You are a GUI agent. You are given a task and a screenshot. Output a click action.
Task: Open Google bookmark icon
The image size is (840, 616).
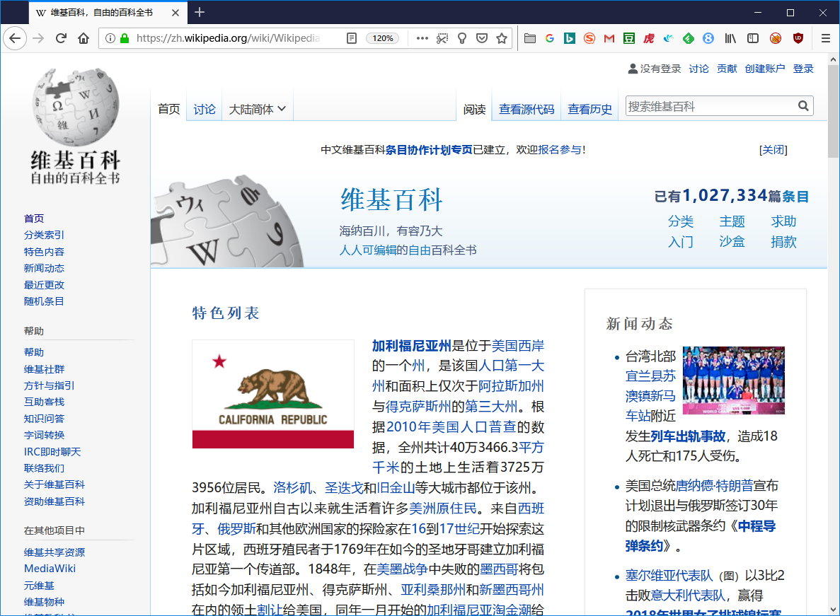tap(550, 38)
